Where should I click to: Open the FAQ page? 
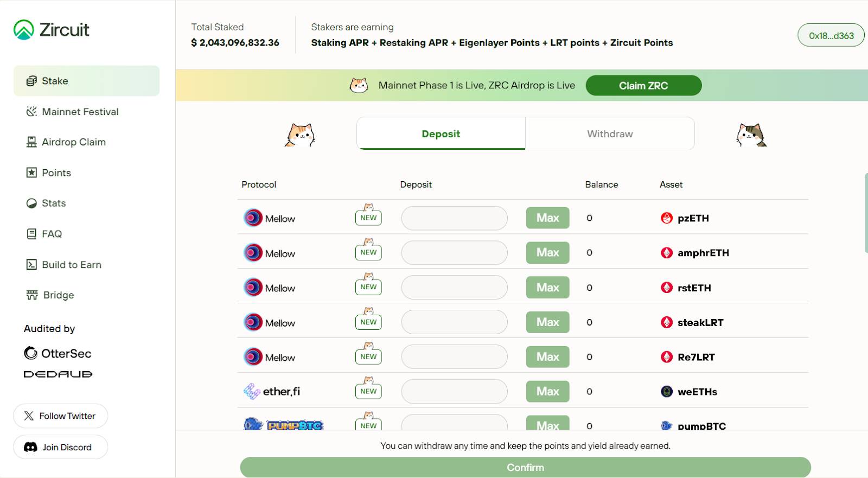click(x=44, y=234)
